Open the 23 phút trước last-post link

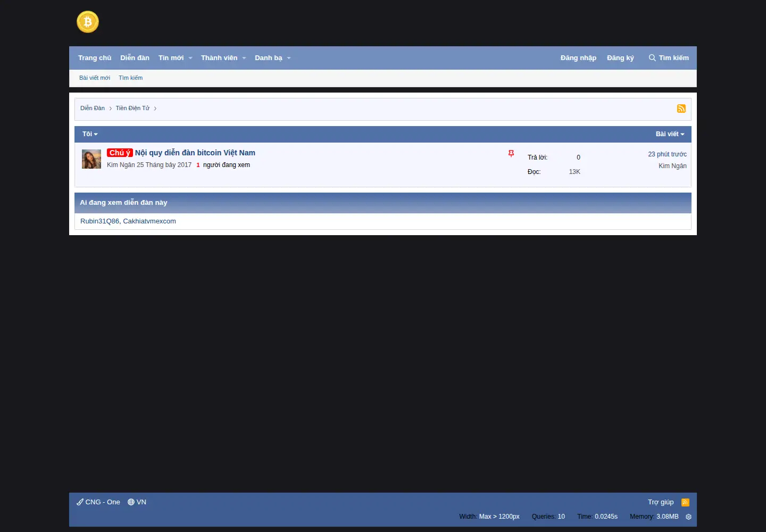click(667, 154)
